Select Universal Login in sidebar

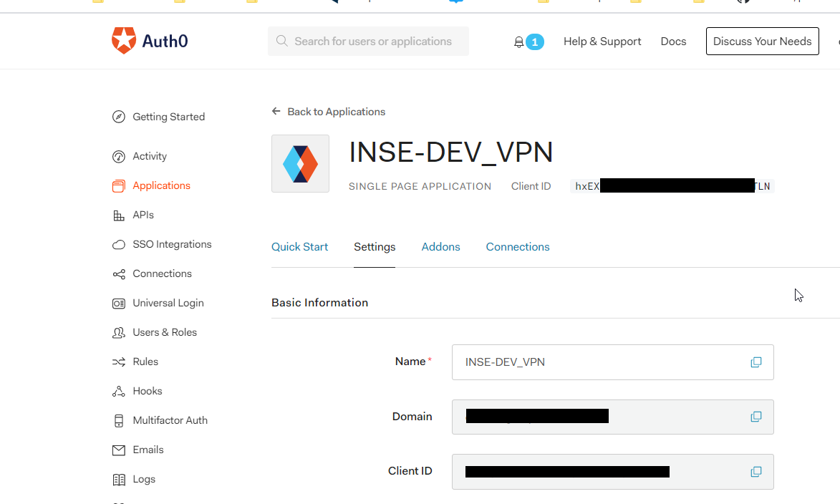[168, 303]
